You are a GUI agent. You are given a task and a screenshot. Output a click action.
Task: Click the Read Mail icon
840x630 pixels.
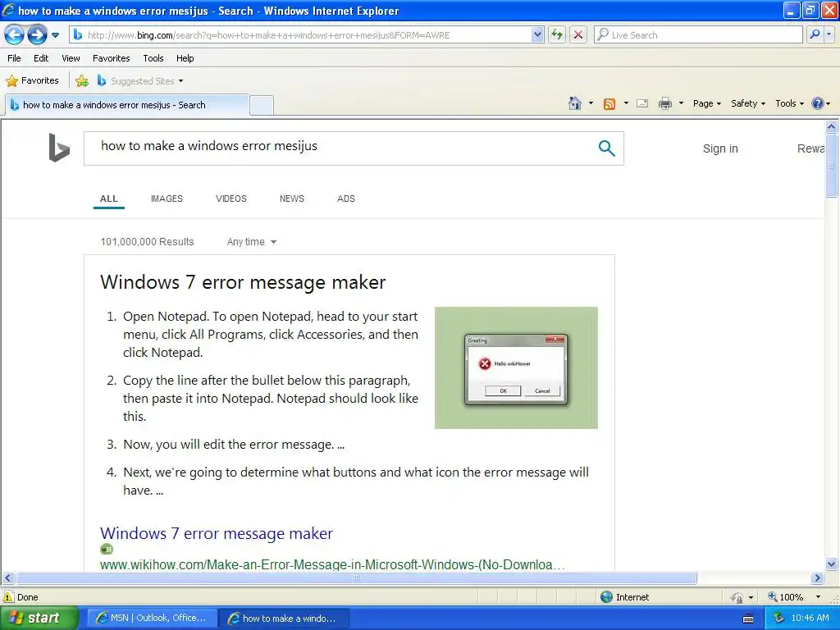pos(642,103)
